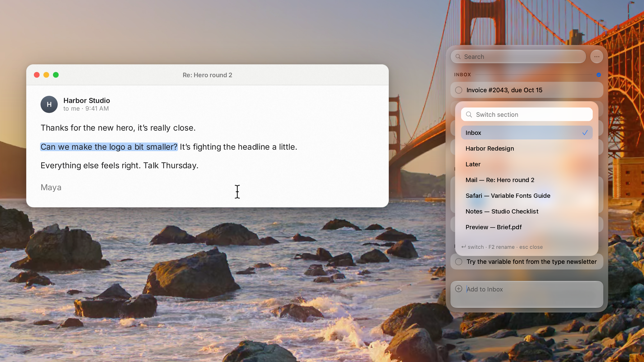Click Try the variable font task text

[x=532, y=262]
